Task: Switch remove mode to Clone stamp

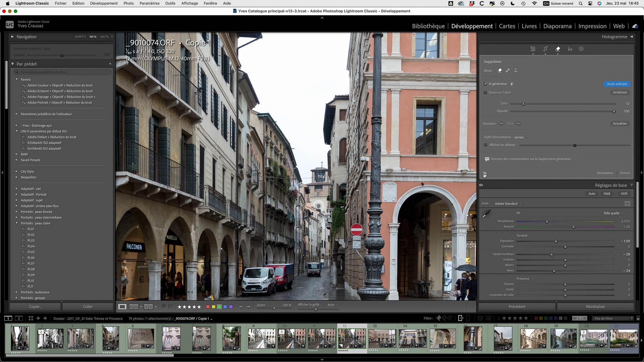Action: coord(516,70)
